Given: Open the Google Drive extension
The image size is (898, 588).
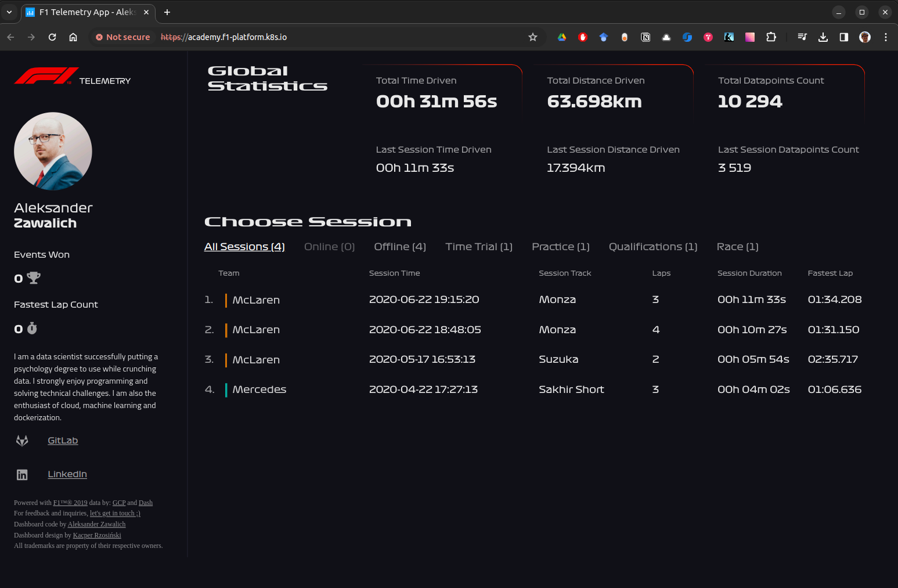Looking at the screenshot, I should pyautogui.click(x=562, y=37).
